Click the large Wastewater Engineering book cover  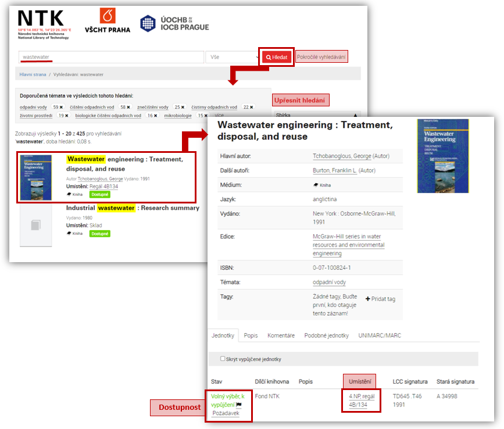[443, 156]
